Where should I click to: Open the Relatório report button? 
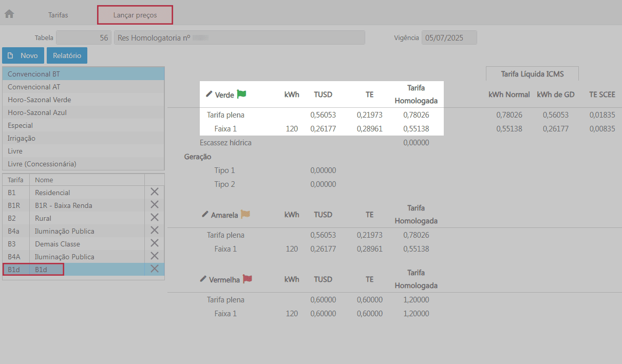point(67,55)
